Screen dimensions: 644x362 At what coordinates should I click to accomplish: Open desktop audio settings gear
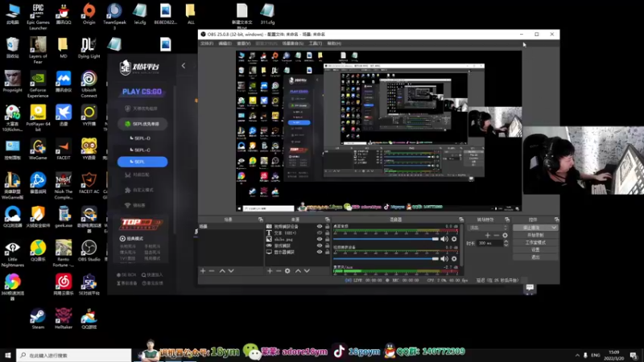tap(454, 239)
